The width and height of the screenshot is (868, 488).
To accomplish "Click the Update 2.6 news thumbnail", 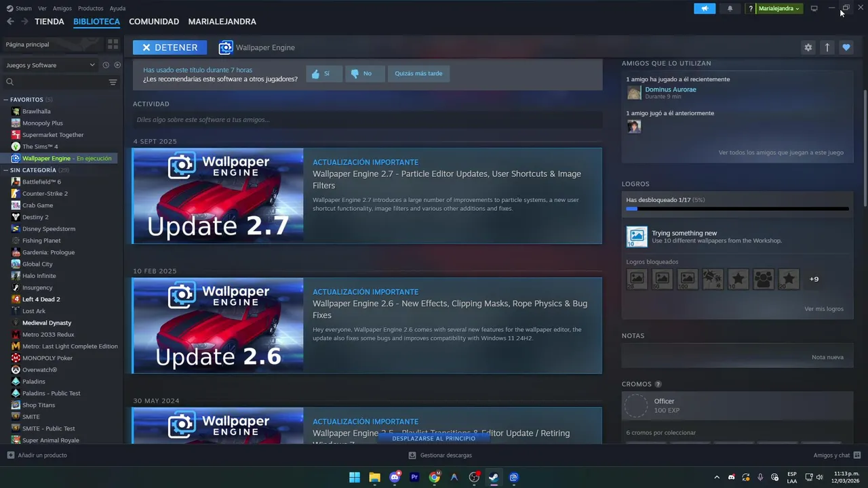I will 218,325.
